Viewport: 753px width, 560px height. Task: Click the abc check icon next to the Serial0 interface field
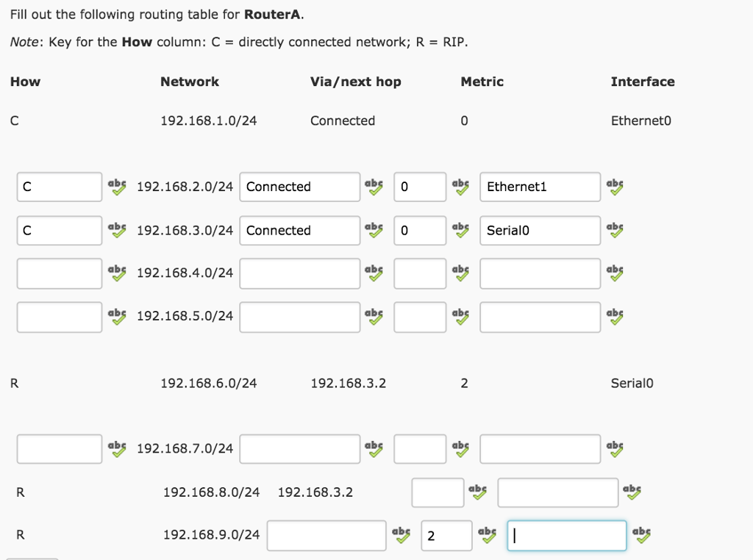614,231
